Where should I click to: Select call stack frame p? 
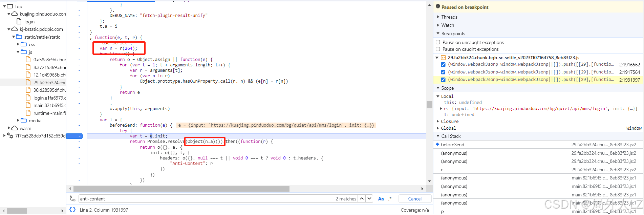tap(538, 211)
